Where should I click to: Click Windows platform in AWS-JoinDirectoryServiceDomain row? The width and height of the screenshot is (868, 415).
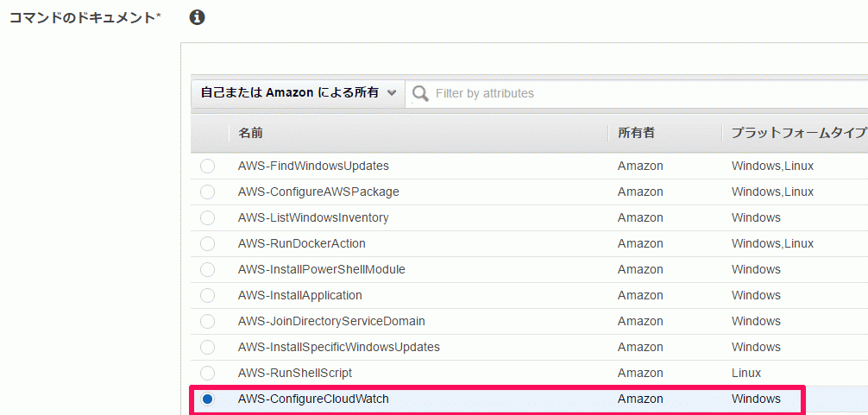pyautogui.click(x=756, y=322)
